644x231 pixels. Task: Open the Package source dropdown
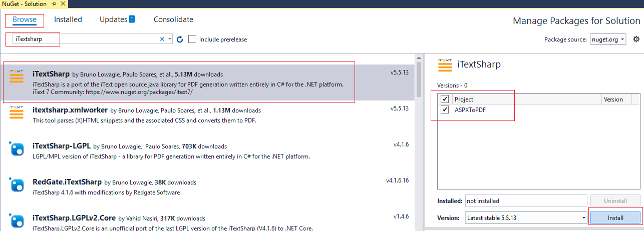click(x=607, y=39)
